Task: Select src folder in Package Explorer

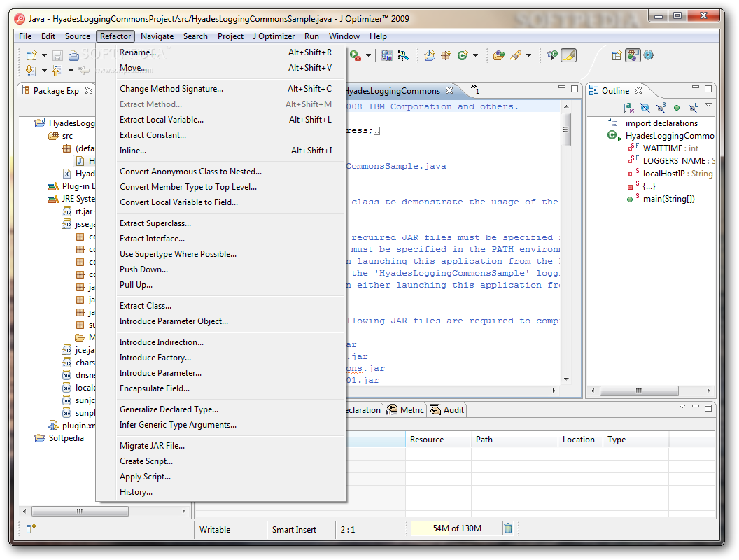Action: (67, 136)
